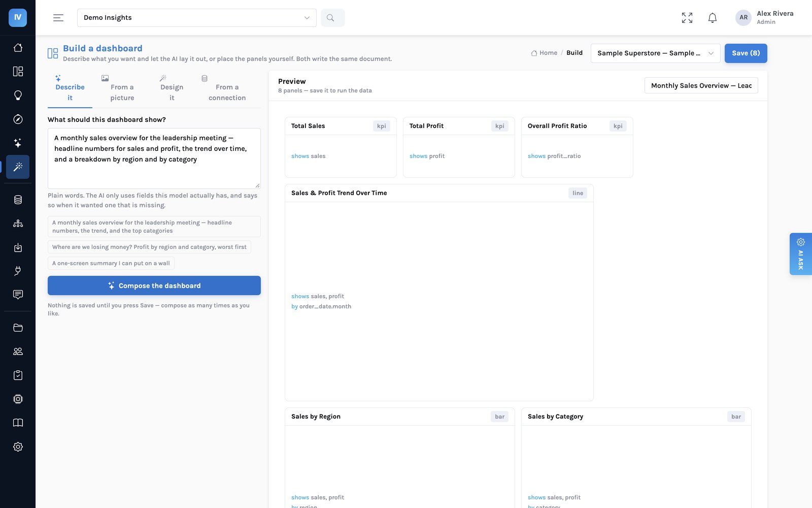The height and width of the screenshot is (508, 812).
Task: Pick the one-screen summary suggestion chip
Action: pyautogui.click(x=111, y=263)
